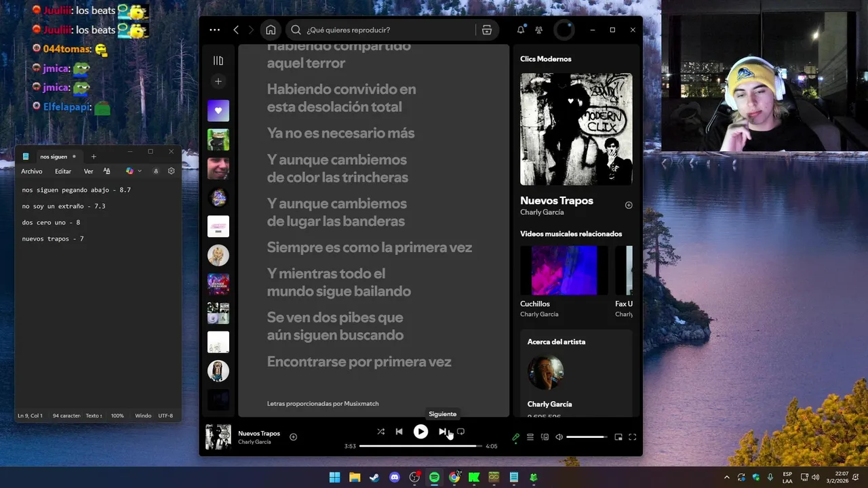Viewport: 868px width, 488px height.
Task: Open Google Chrome from the taskbar
Action: click(454, 477)
